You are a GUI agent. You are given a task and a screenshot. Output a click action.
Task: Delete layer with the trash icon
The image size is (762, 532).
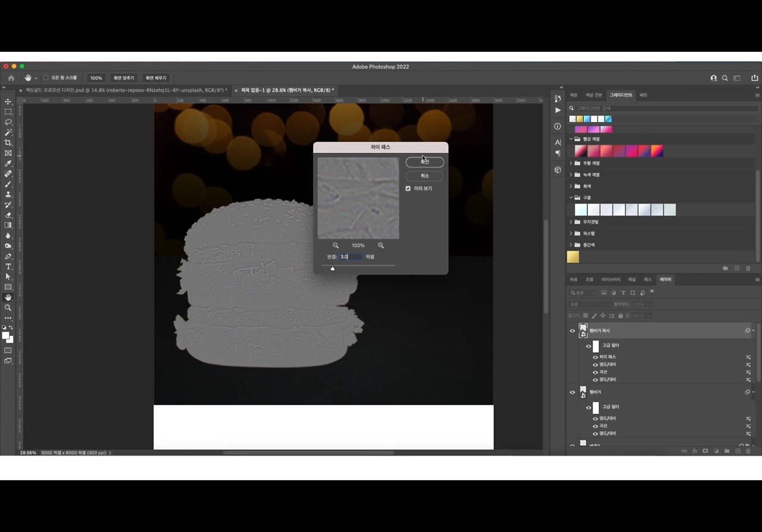coord(748,451)
